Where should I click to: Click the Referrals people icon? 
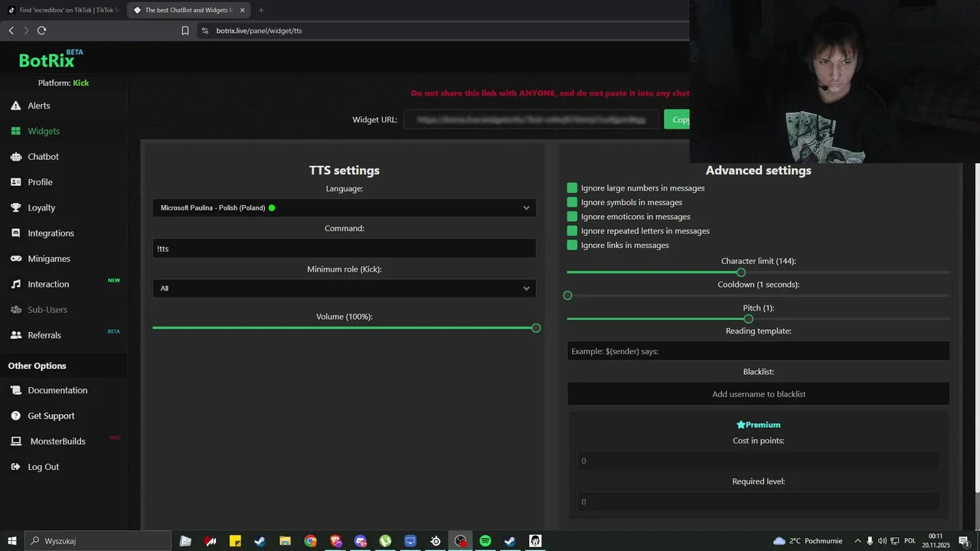[x=15, y=335]
